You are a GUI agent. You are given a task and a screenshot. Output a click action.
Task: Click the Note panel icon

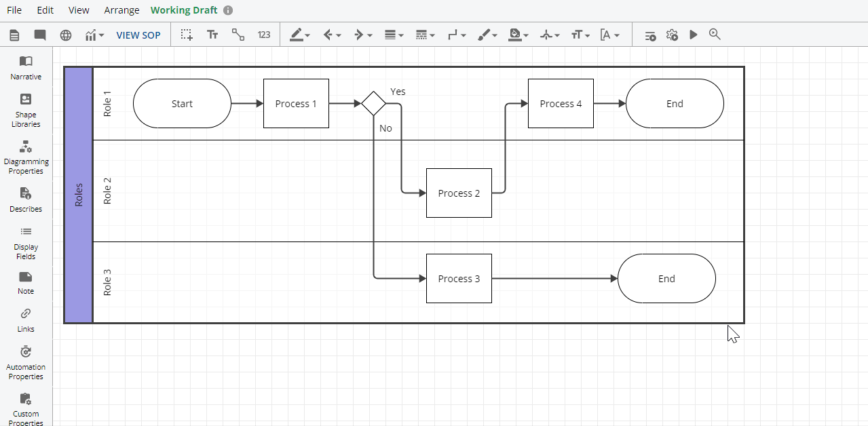pyautogui.click(x=25, y=278)
